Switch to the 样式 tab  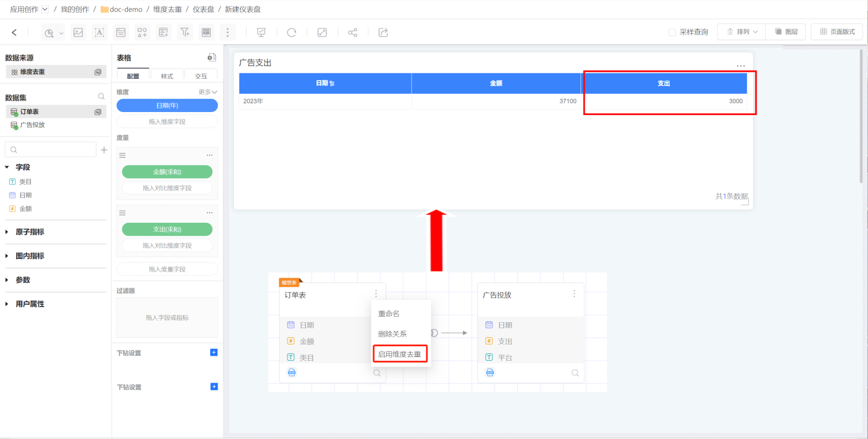pyautogui.click(x=167, y=76)
